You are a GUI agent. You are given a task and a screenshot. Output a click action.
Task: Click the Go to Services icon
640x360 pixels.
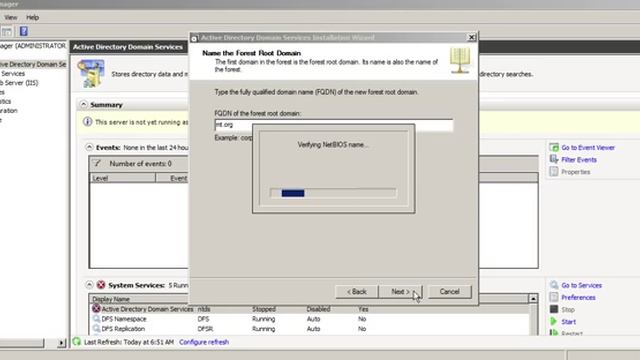(x=554, y=285)
